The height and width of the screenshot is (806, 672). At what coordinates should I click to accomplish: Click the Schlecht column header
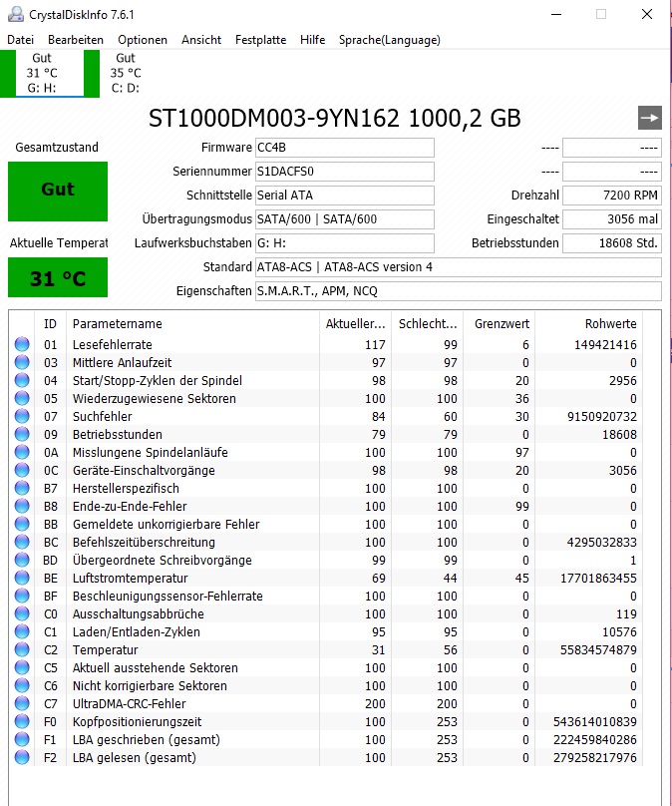tap(427, 324)
